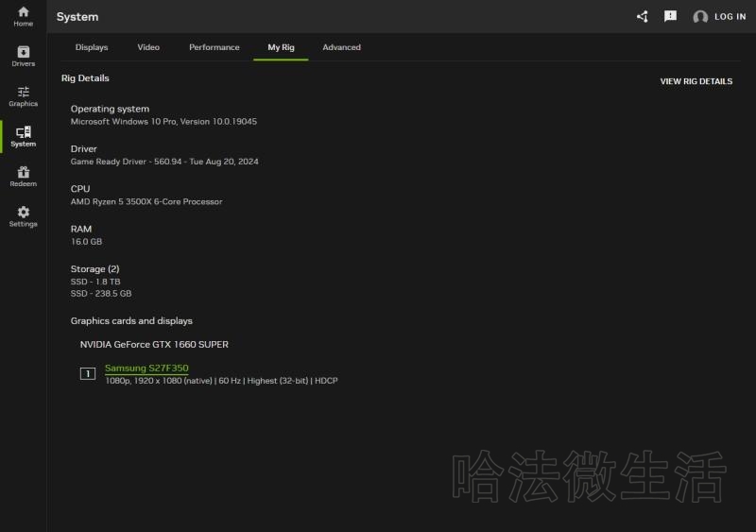Open Settings from the sidebar
Screen dimensions: 756x532
(23, 216)
